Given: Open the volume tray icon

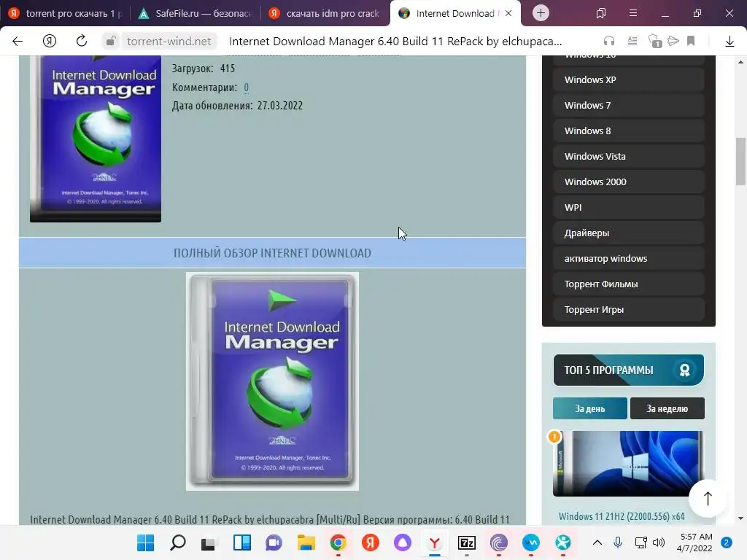Looking at the screenshot, I should (x=659, y=542).
